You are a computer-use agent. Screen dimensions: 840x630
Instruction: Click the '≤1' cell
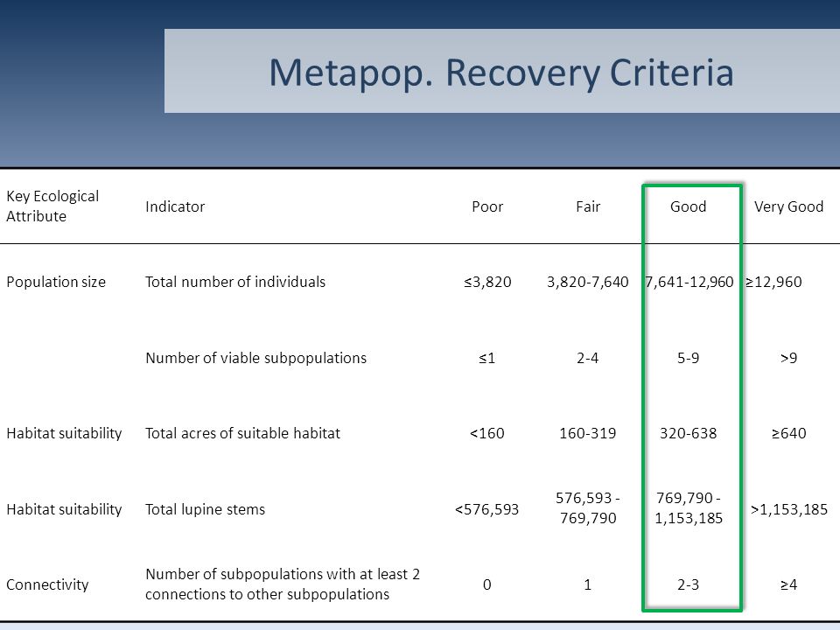(487, 358)
